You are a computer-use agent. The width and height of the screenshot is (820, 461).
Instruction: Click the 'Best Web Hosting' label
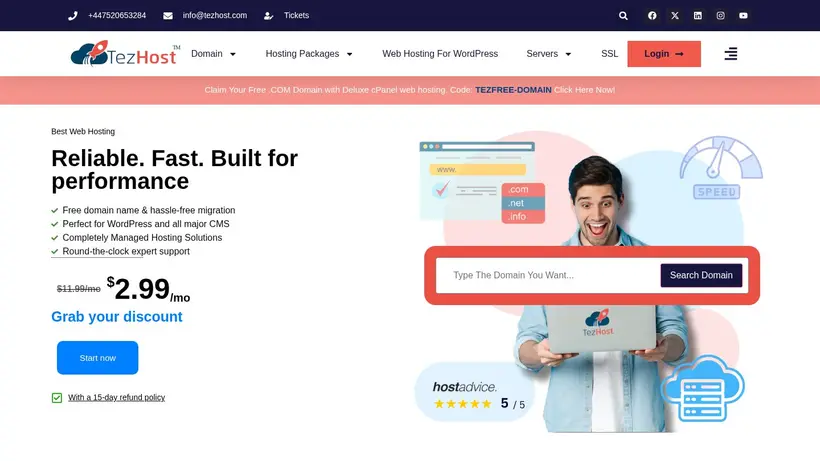point(83,132)
